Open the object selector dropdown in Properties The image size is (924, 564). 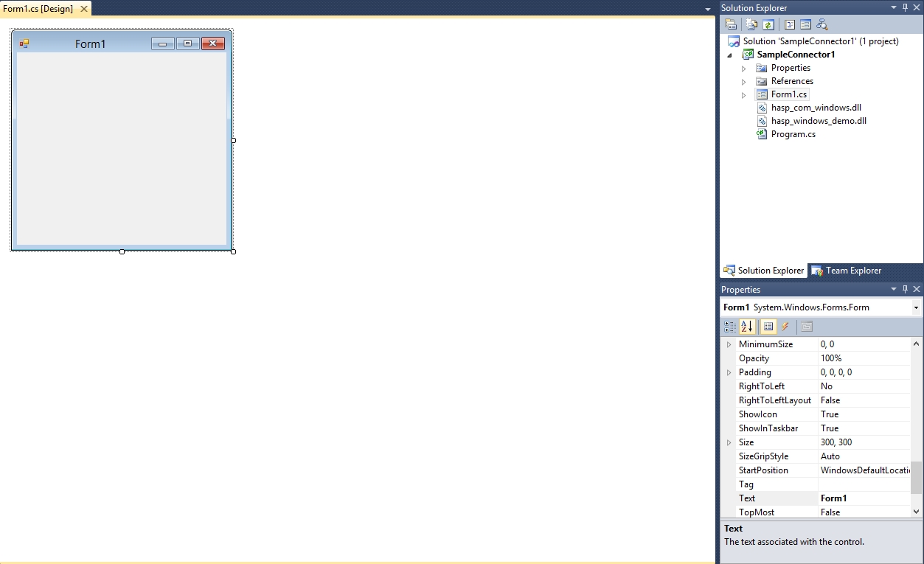(917, 307)
